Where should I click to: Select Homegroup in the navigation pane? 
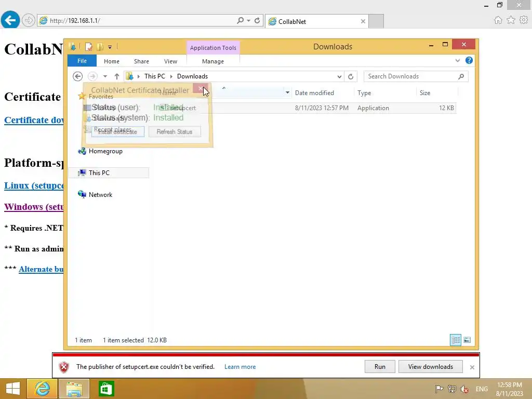pyautogui.click(x=105, y=151)
